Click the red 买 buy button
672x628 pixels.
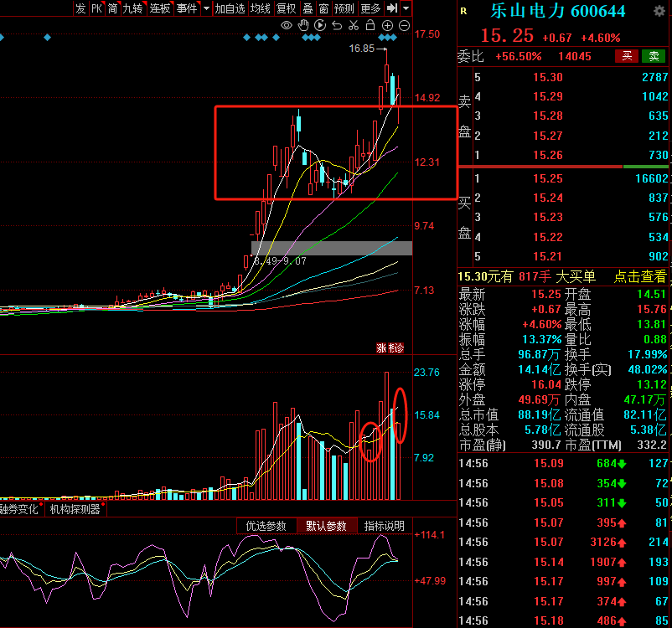(627, 56)
